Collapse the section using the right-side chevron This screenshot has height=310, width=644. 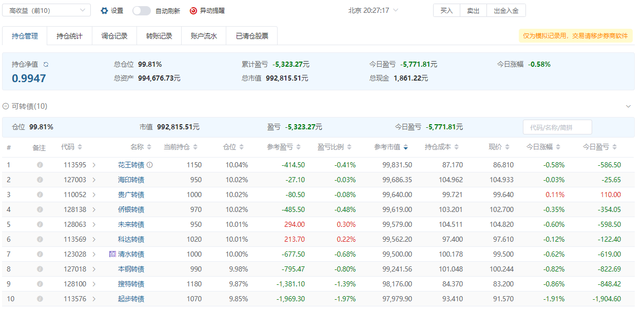628,106
